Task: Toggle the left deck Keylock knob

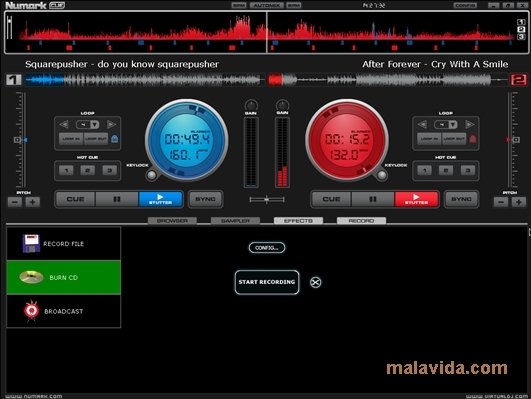Action: [x=151, y=175]
